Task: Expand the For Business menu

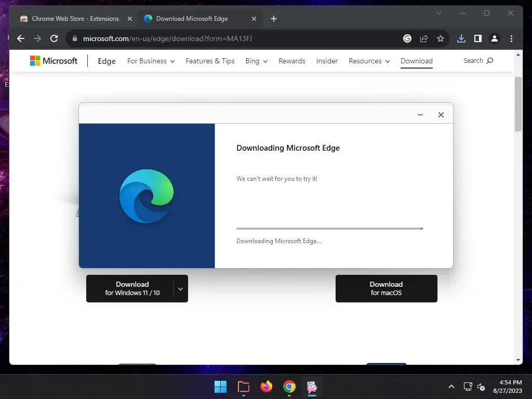Action: [x=151, y=61]
